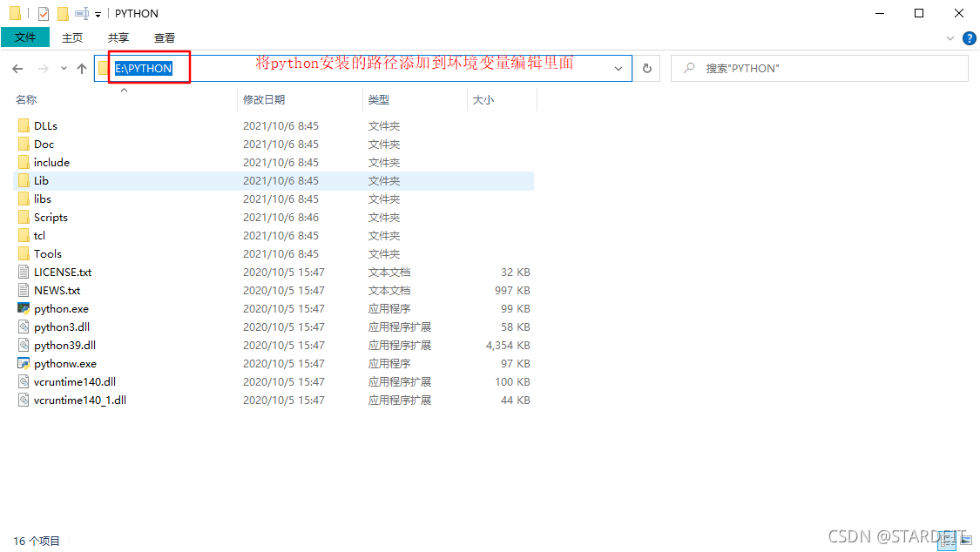Select the include folder icon
This screenshot has height=552, width=980.
24,162
